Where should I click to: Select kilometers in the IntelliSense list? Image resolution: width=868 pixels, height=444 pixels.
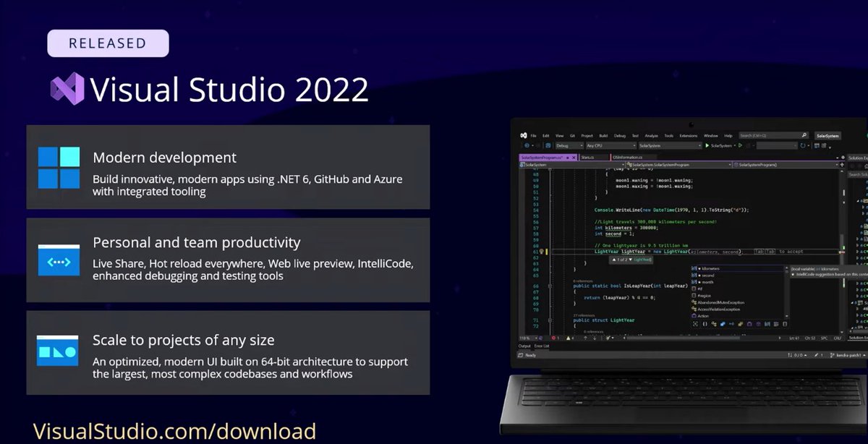(739, 268)
